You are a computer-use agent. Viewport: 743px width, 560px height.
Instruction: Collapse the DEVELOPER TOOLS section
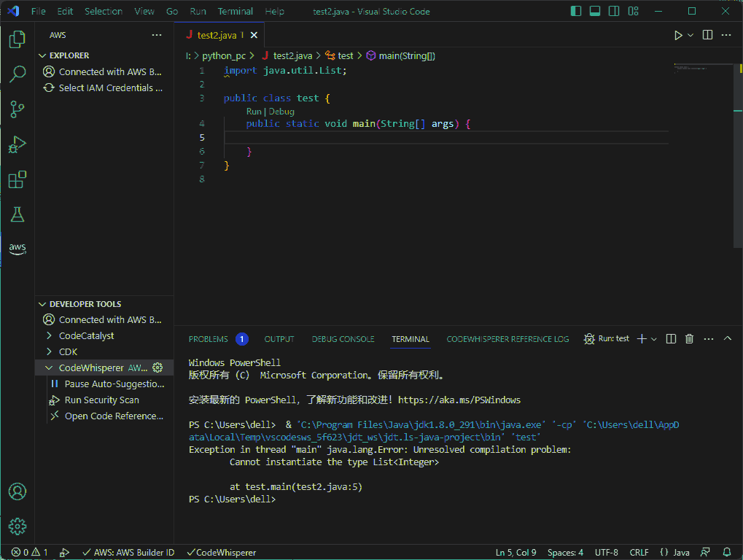(42, 304)
